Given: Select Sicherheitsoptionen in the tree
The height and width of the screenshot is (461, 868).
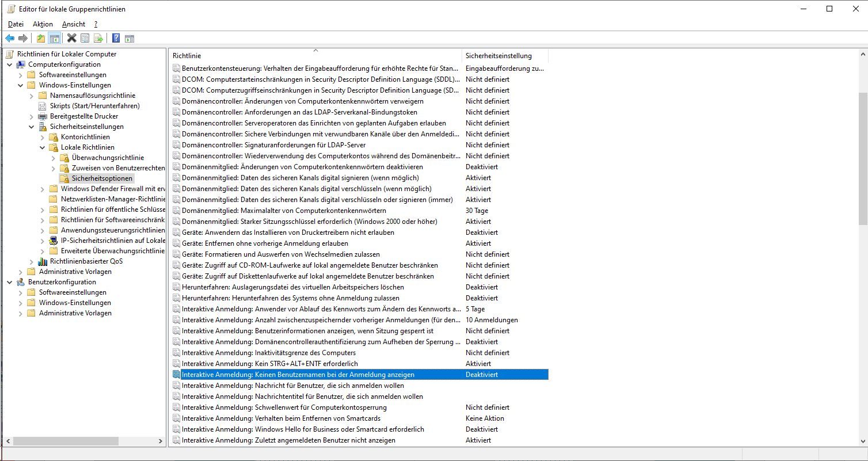Looking at the screenshot, I should pos(102,178).
